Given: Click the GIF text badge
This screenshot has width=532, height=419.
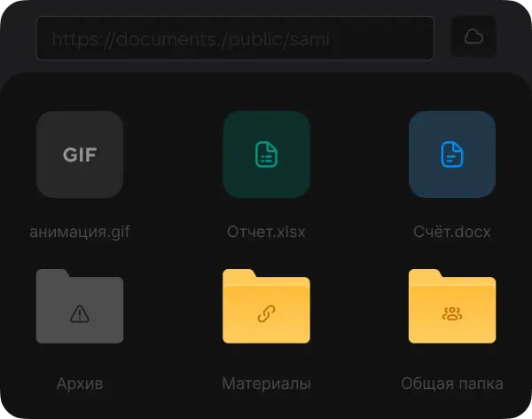Looking at the screenshot, I should [x=80, y=154].
